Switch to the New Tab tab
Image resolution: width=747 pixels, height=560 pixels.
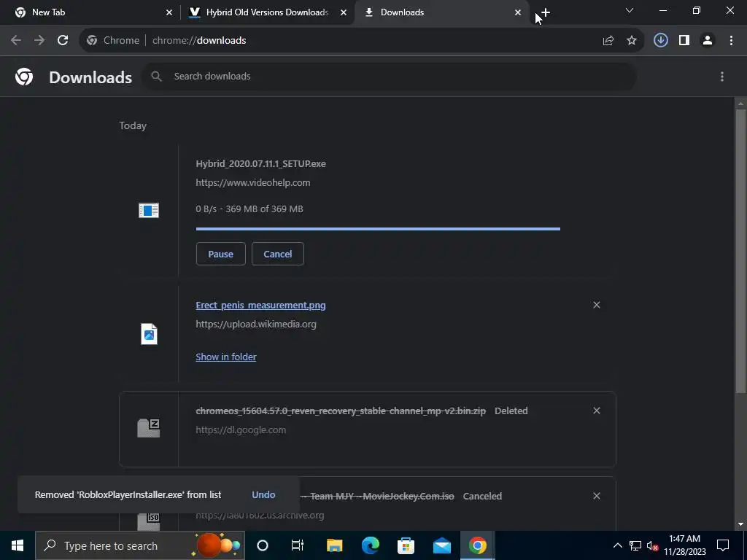(90, 12)
